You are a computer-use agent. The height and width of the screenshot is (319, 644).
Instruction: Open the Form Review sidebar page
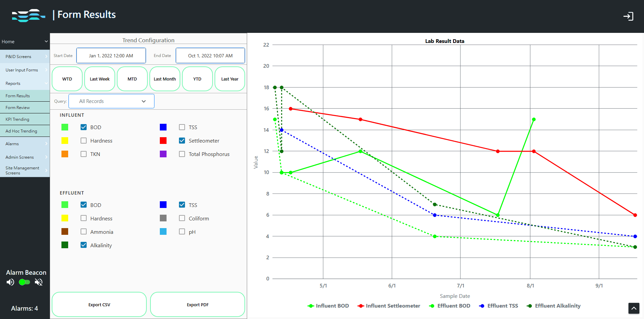(x=25, y=107)
